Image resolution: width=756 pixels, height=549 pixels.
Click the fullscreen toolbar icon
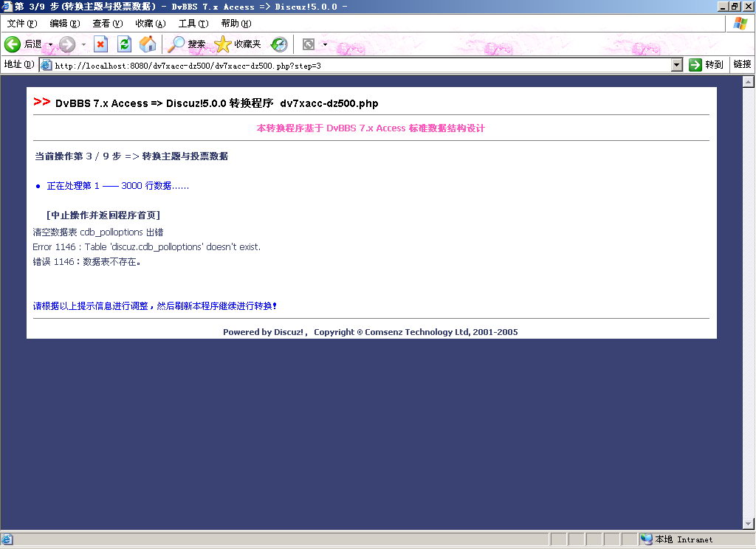click(x=309, y=44)
